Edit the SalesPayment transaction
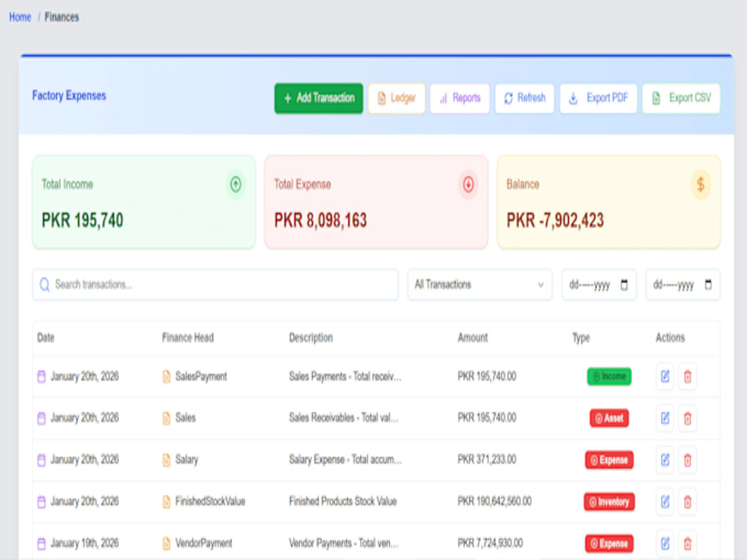This screenshot has width=747, height=560. pos(665,376)
